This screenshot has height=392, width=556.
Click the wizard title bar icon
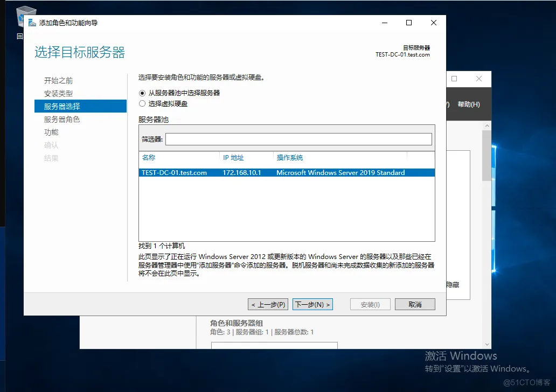(x=32, y=23)
